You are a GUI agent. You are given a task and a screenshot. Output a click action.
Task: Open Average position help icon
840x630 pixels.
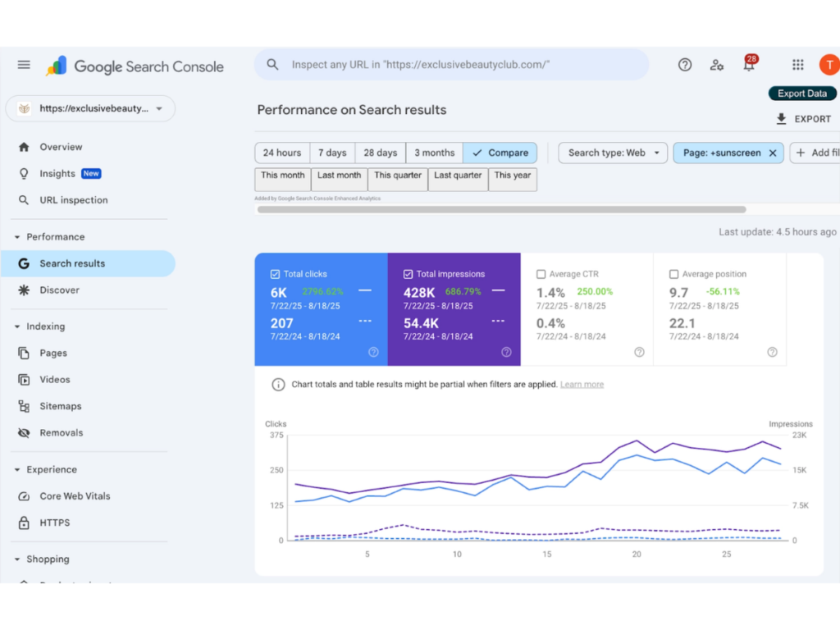(x=772, y=352)
